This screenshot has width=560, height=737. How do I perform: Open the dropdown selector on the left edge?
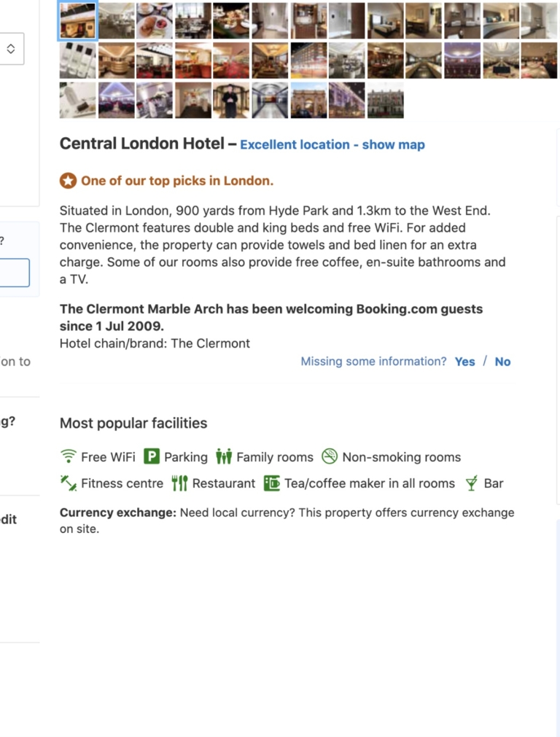click(x=11, y=49)
